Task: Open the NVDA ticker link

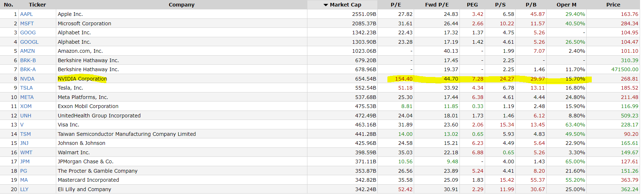Action: pyautogui.click(x=27, y=79)
